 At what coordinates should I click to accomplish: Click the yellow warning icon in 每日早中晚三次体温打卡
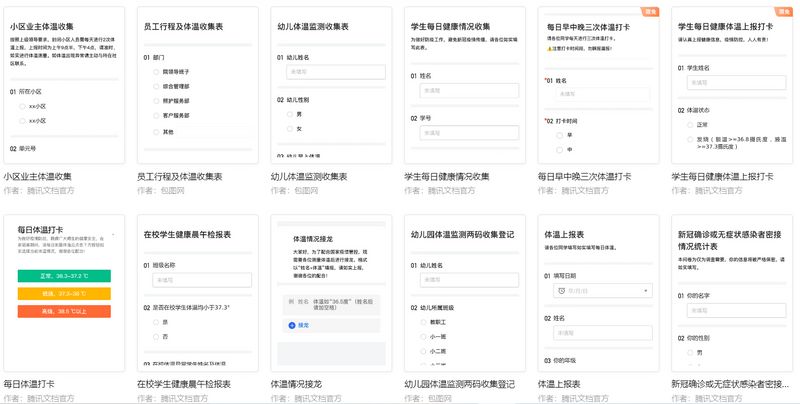[x=548, y=48]
